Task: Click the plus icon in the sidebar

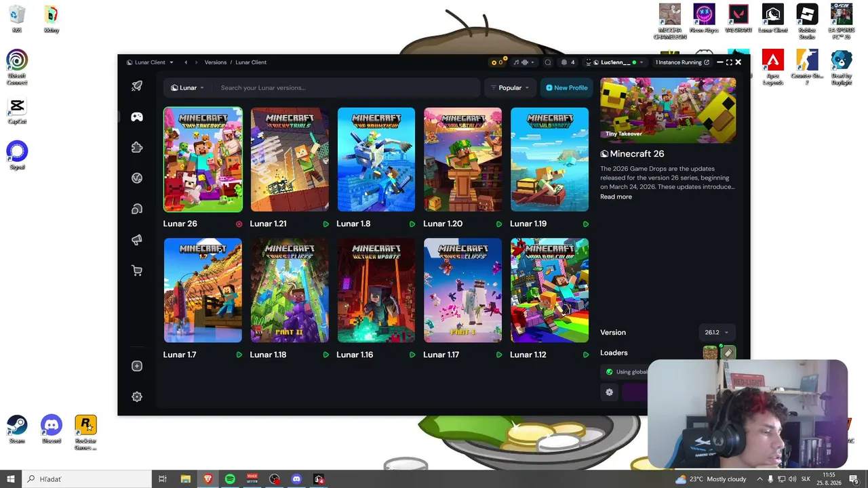Action: click(x=137, y=366)
